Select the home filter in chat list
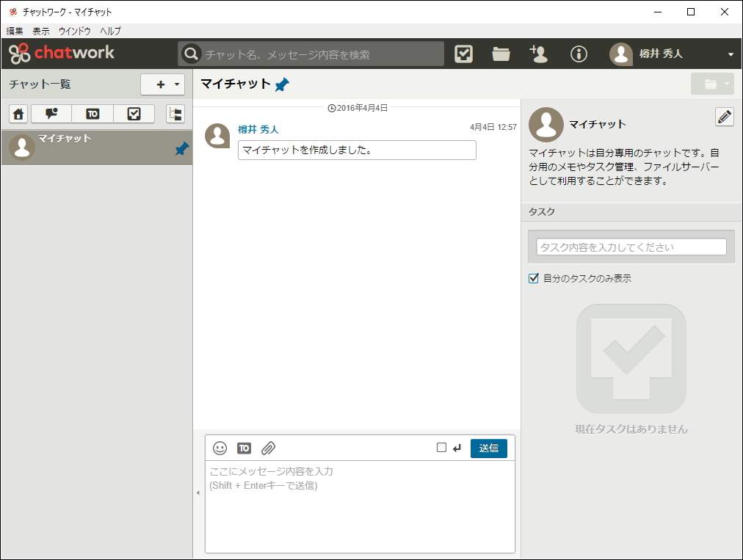Viewport: 743px width, 560px height. click(x=18, y=114)
